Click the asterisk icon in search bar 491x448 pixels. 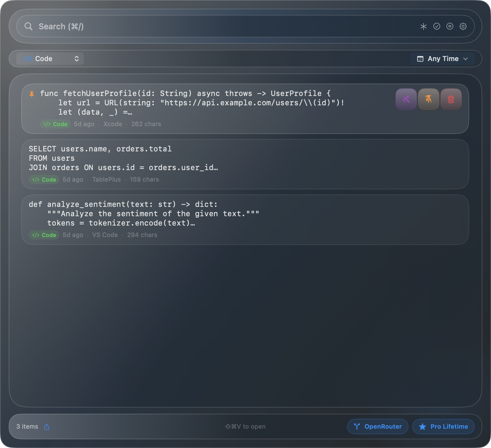click(423, 26)
